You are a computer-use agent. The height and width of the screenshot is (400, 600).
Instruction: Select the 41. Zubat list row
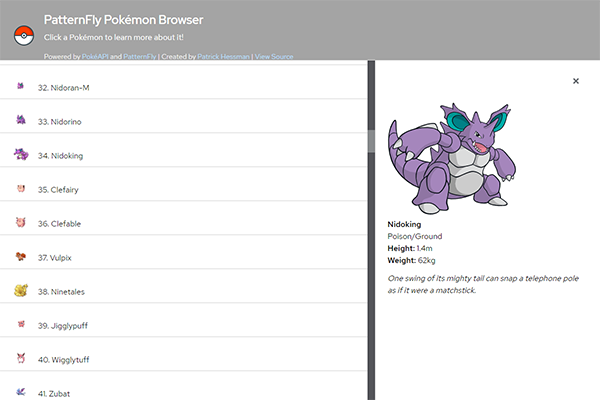click(180, 392)
